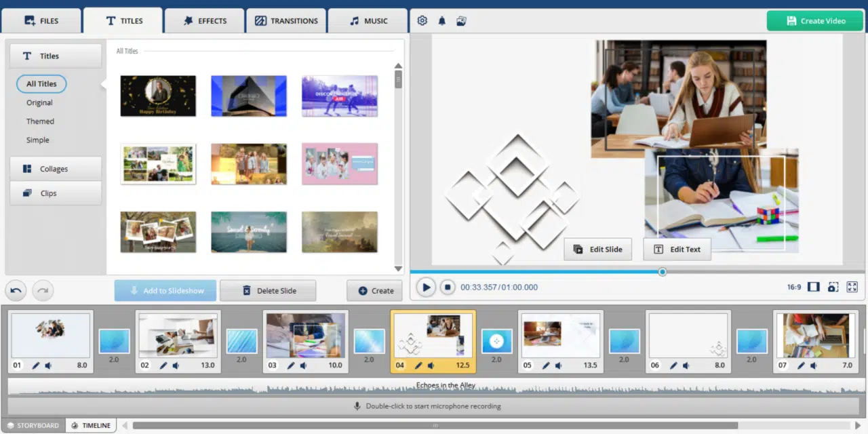Enter fullscreen preview mode
This screenshot has height=434, width=868.
[852, 287]
